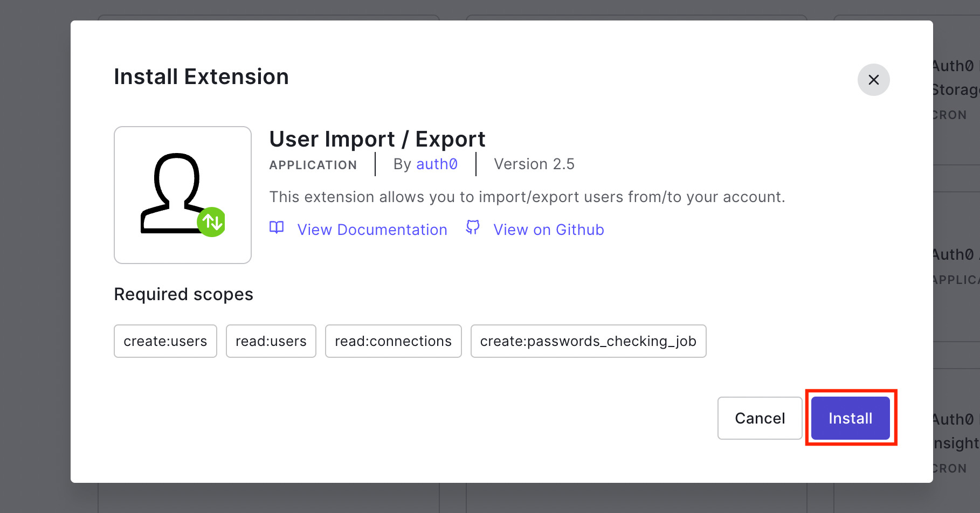Screen dimensions: 980x513
Task: Open the View Documentation link
Action: click(x=371, y=229)
